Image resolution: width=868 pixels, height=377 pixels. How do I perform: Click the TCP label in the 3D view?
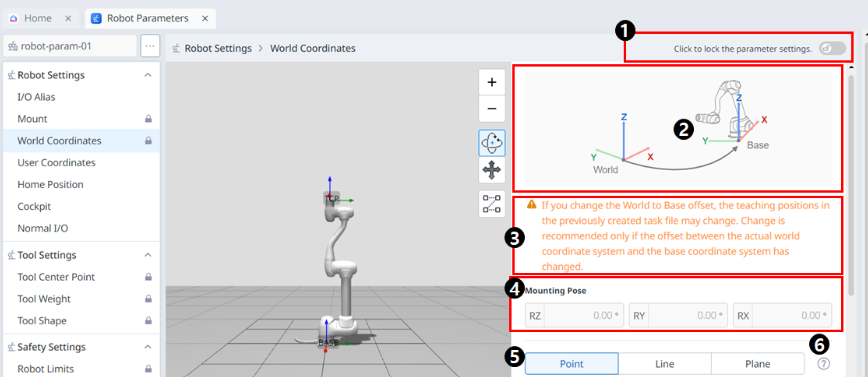(x=331, y=199)
